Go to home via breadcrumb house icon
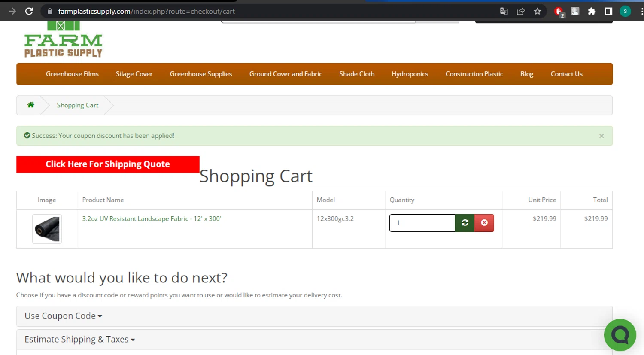This screenshot has height=355, width=644. [x=31, y=105]
